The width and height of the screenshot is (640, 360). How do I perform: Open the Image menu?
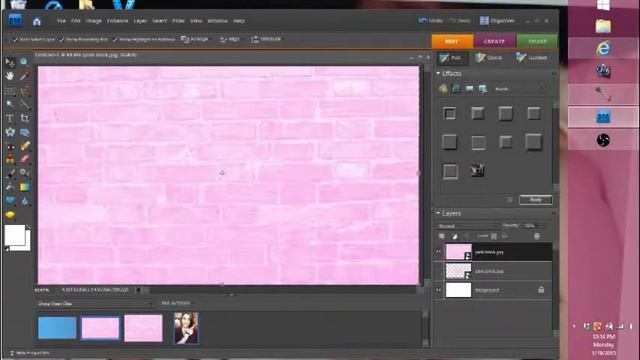point(94,21)
